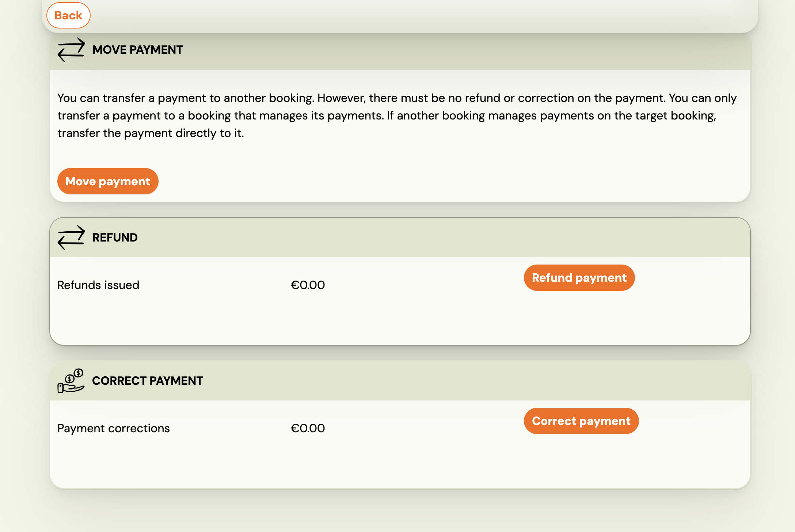
Task: Select the MOVE PAYMENT section header
Action: (x=138, y=50)
